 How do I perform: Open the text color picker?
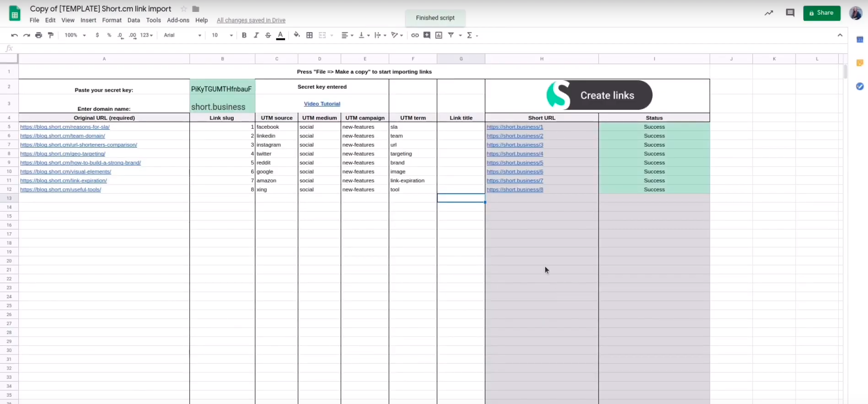280,35
